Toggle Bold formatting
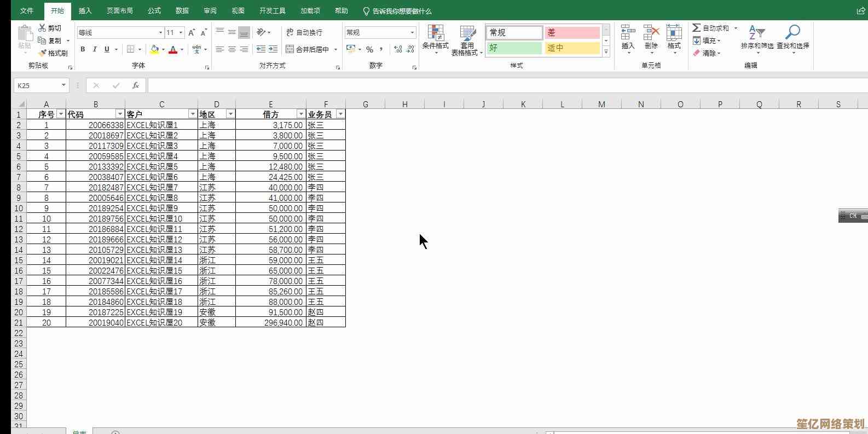The height and width of the screenshot is (434, 868). pos(83,49)
